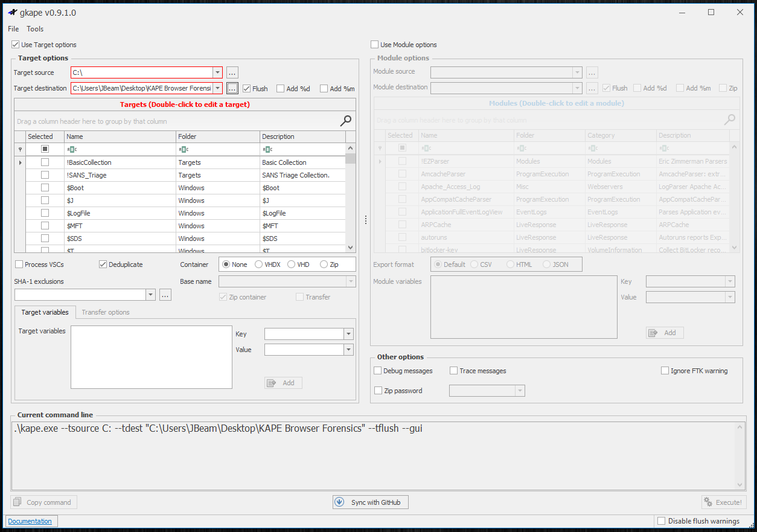Expand the !BasicCollection row indicator arrow
757x532 pixels.
pos(20,162)
